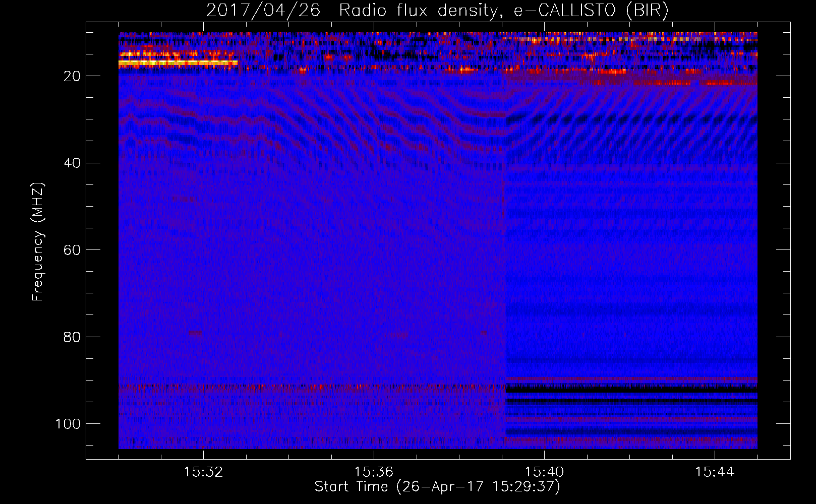Click the black horizontal band near 92 MHz after 15:39
This screenshot has width=816, height=504.
[x=631, y=389]
